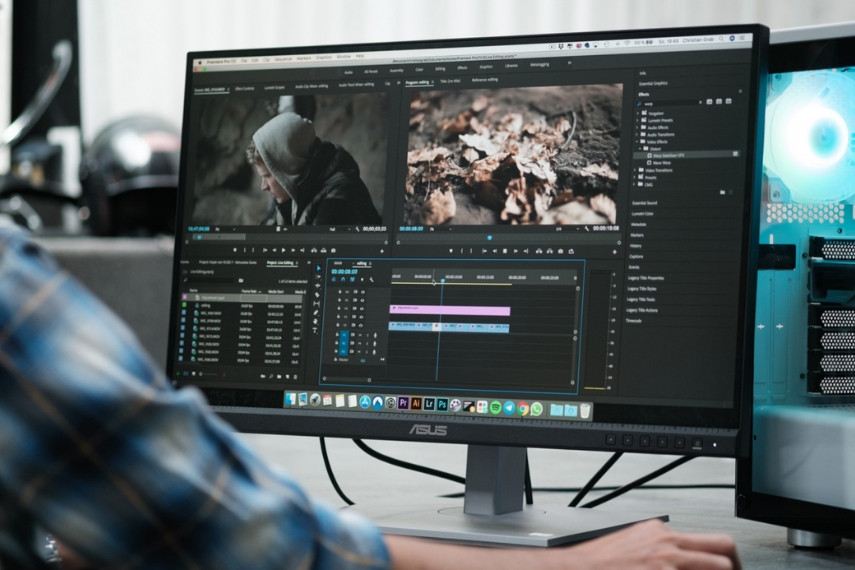Screen dimensions: 855x570
Task: Open Program playback resolution 1/4 dropdown
Action: 568,229
